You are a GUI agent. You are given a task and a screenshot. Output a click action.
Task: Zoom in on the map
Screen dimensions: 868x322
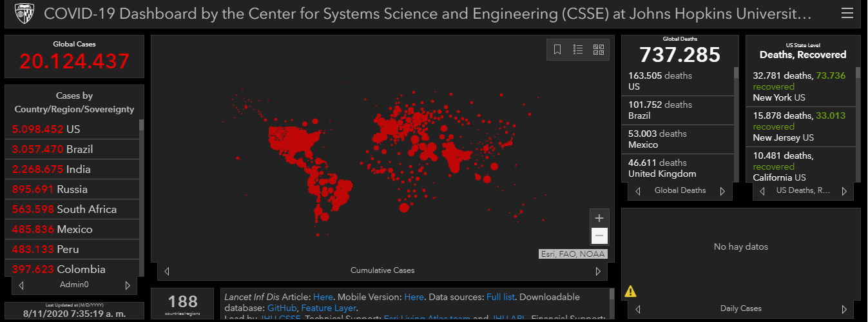(x=599, y=218)
